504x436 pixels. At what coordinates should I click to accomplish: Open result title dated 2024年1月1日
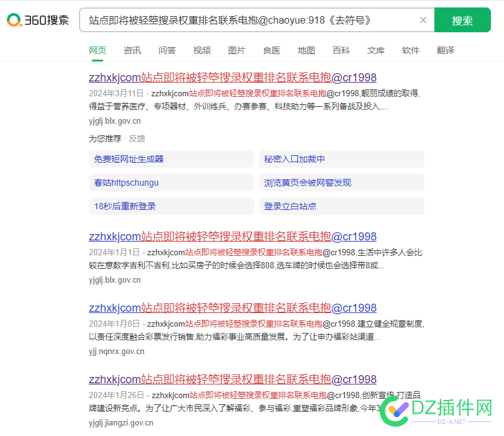232,237
